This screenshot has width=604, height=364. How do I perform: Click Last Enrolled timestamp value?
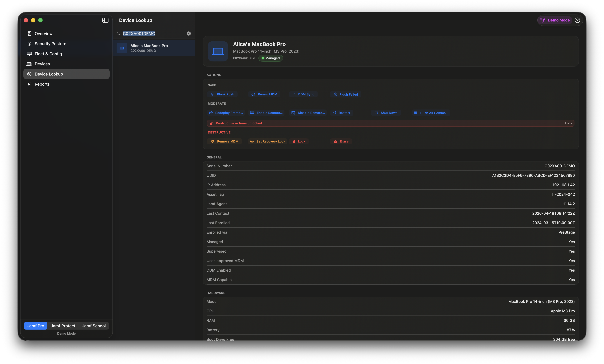pyautogui.click(x=553, y=223)
